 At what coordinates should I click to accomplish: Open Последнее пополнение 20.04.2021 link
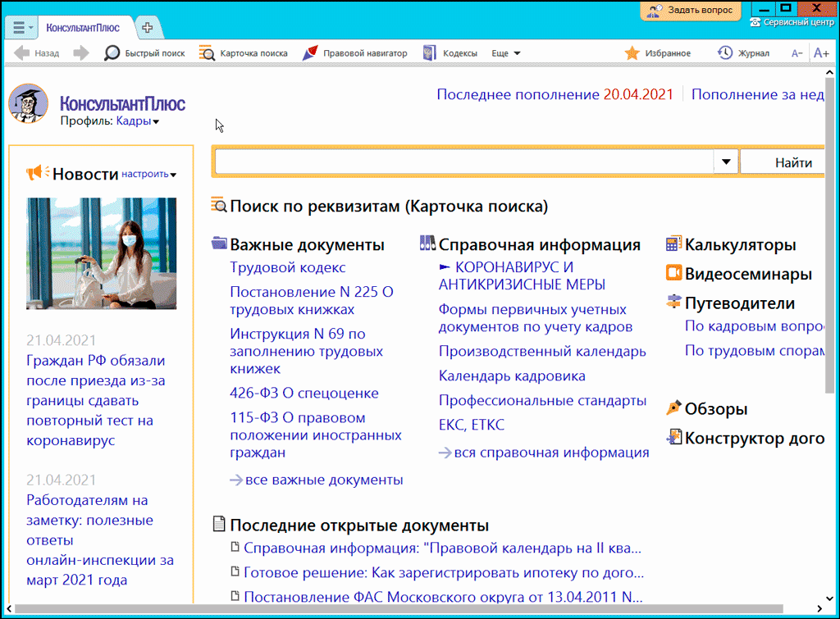[555, 94]
